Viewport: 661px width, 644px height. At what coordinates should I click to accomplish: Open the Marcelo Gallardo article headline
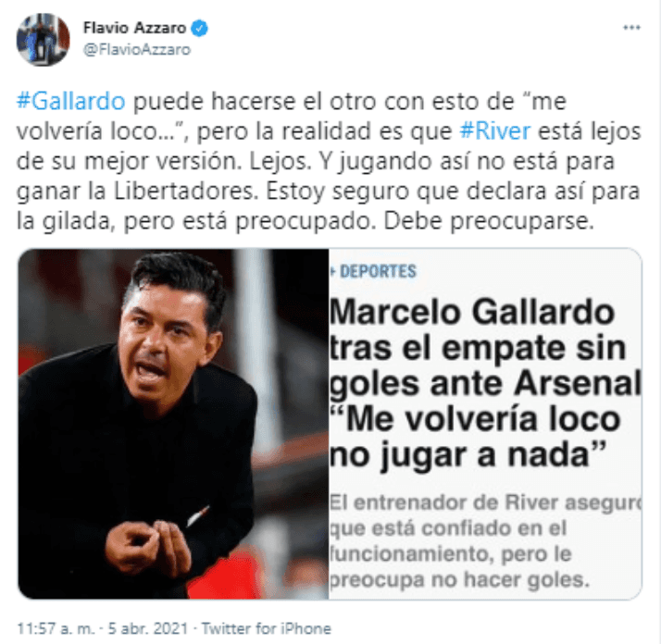tap(485, 384)
